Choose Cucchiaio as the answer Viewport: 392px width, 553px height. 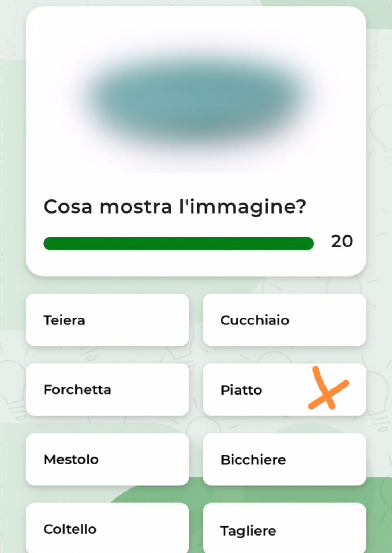pos(285,320)
